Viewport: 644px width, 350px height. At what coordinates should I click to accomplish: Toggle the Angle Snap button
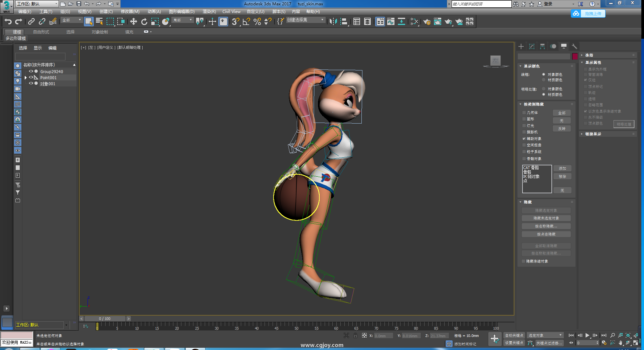(x=247, y=22)
